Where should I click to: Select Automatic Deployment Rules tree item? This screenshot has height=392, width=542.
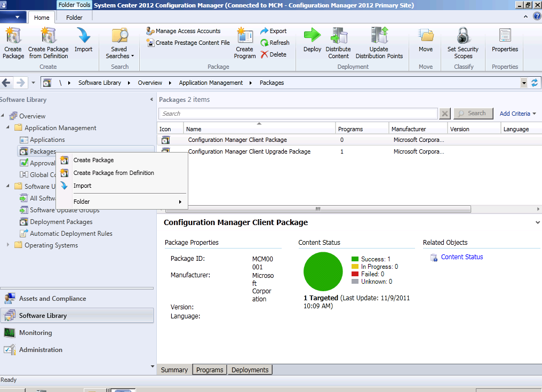tap(71, 234)
